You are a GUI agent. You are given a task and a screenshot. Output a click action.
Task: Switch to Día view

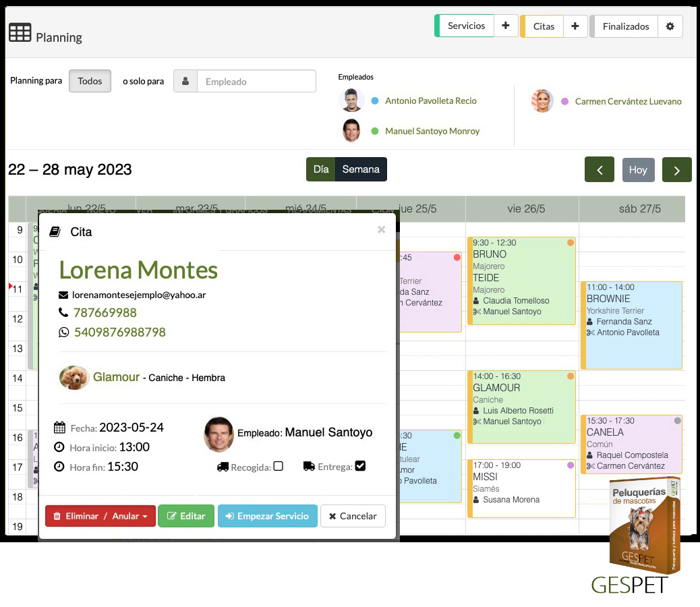(x=321, y=169)
